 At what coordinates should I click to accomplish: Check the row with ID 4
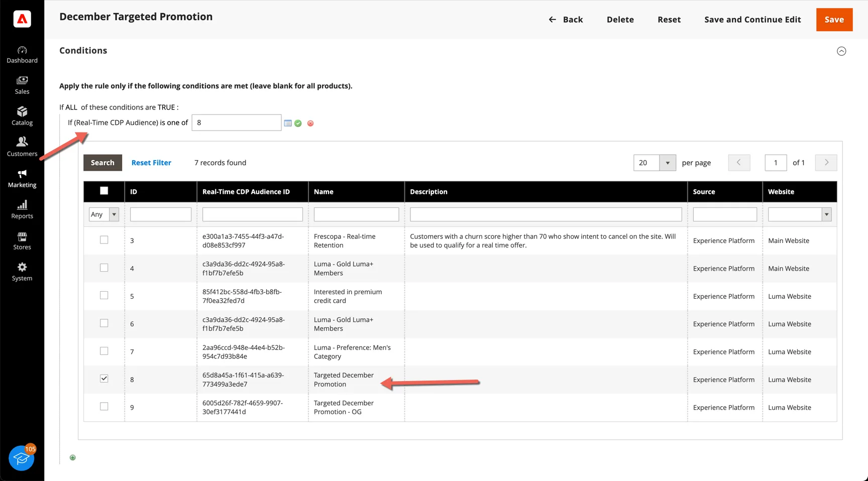click(x=104, y=268)
